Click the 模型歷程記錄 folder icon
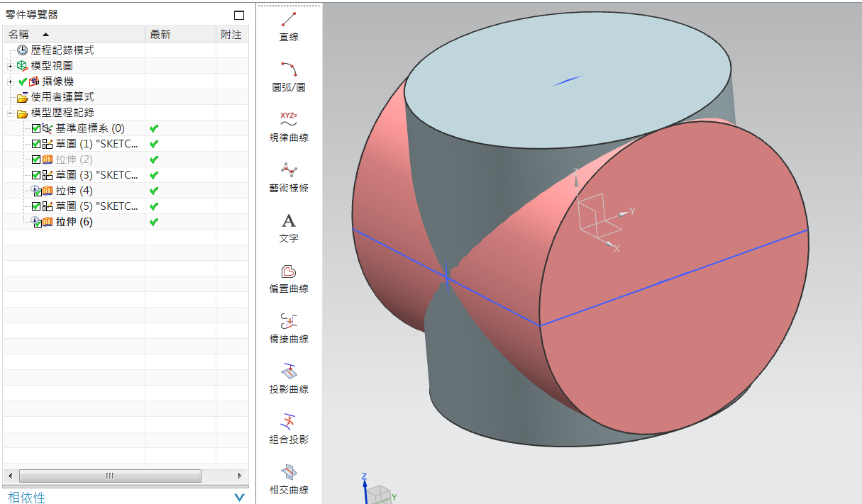This screenshot has height=504, width=862. coord(23,113)
